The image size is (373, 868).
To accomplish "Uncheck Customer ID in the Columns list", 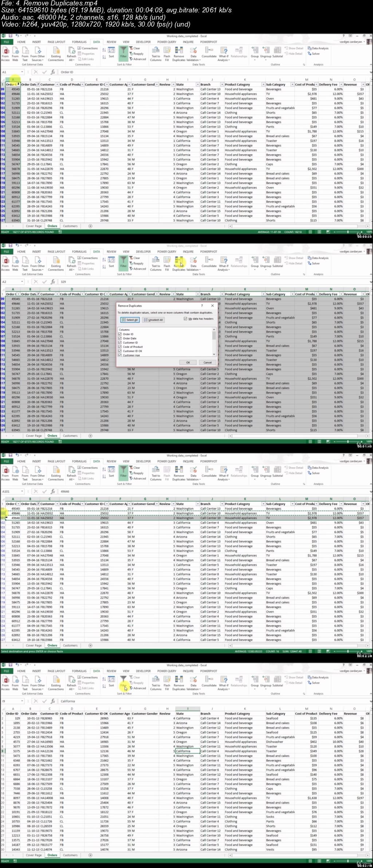I will [120, 342].
